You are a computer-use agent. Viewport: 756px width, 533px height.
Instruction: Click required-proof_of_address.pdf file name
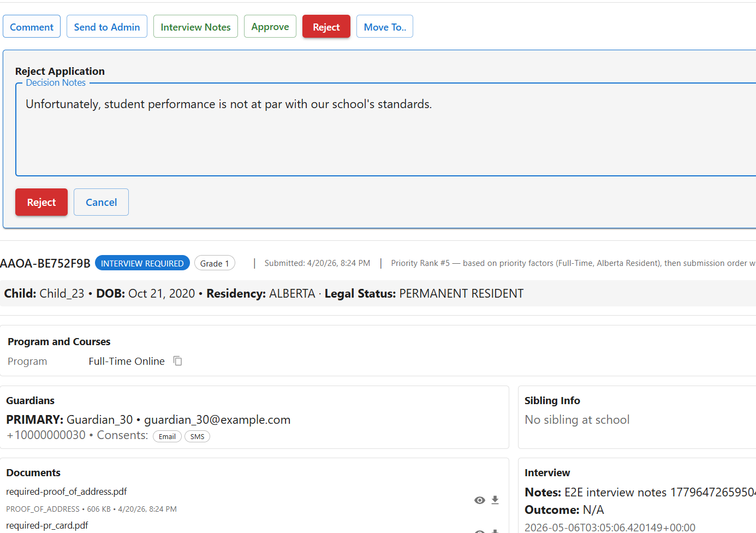tap(67, 491)
